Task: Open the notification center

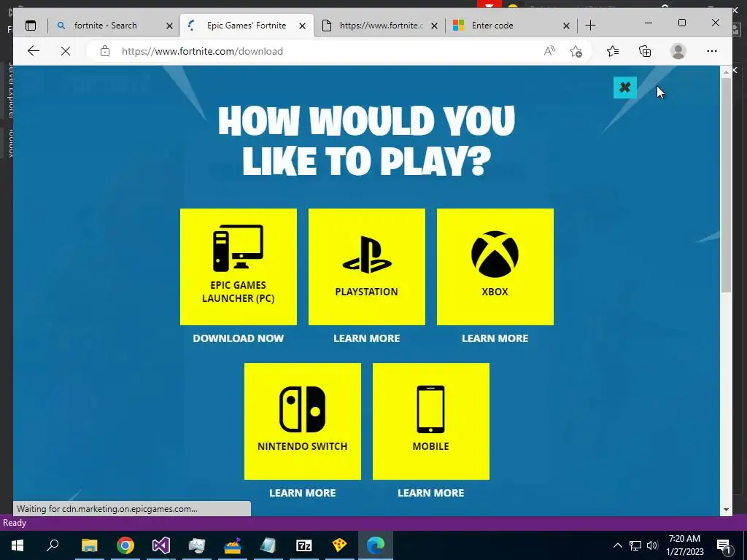Action: 724,545
